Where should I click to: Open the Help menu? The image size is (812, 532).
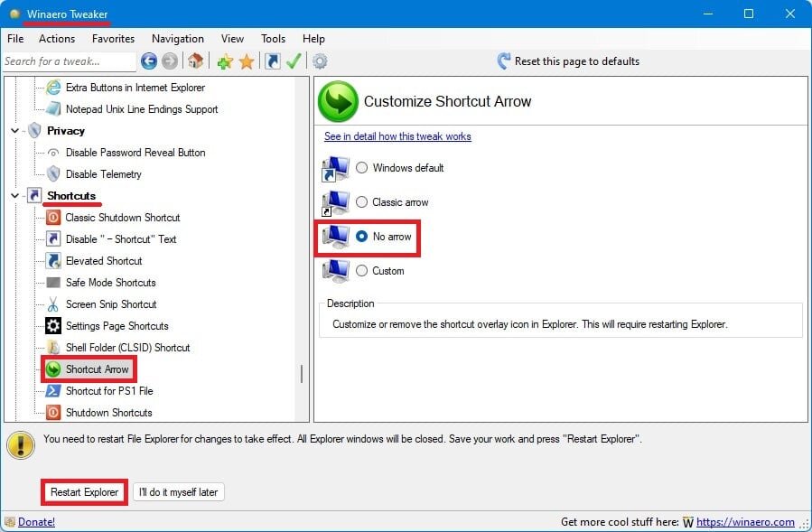313,39
